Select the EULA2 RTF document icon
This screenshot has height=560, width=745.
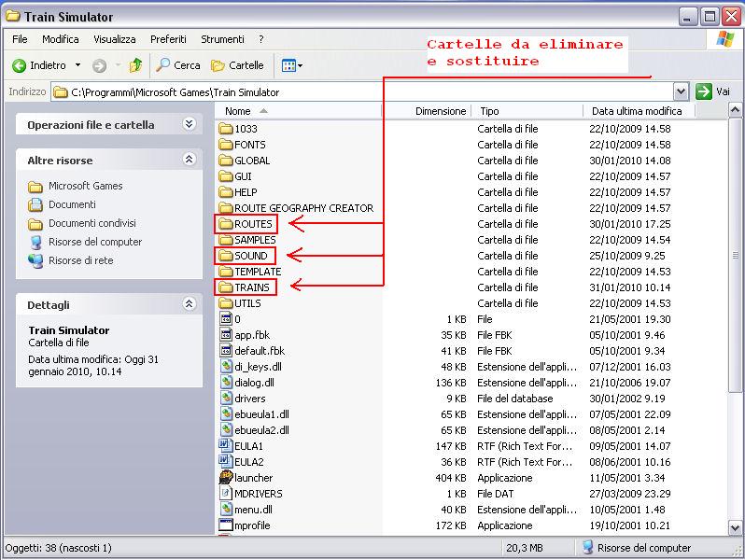pos(225,462)
